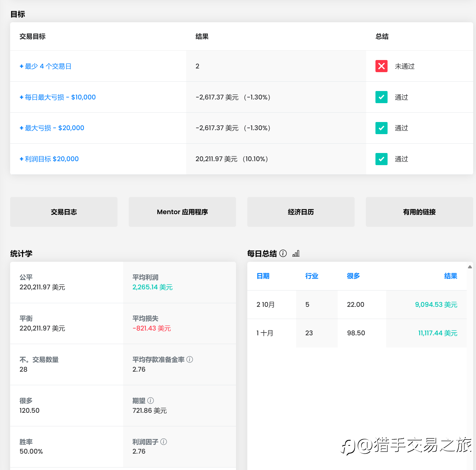Click the info icon beside 期望

click(x=151, y=400)
